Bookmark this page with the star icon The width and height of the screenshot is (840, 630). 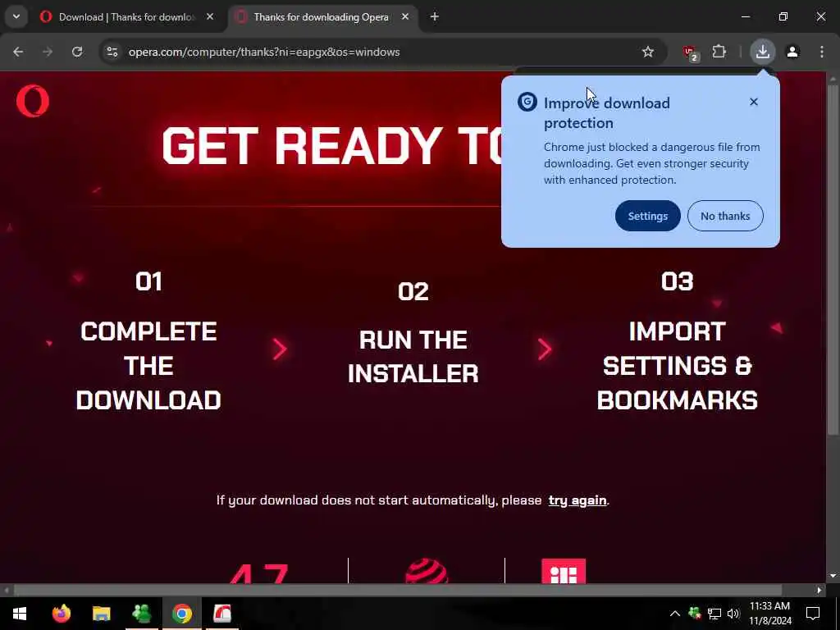pos(648,52)
